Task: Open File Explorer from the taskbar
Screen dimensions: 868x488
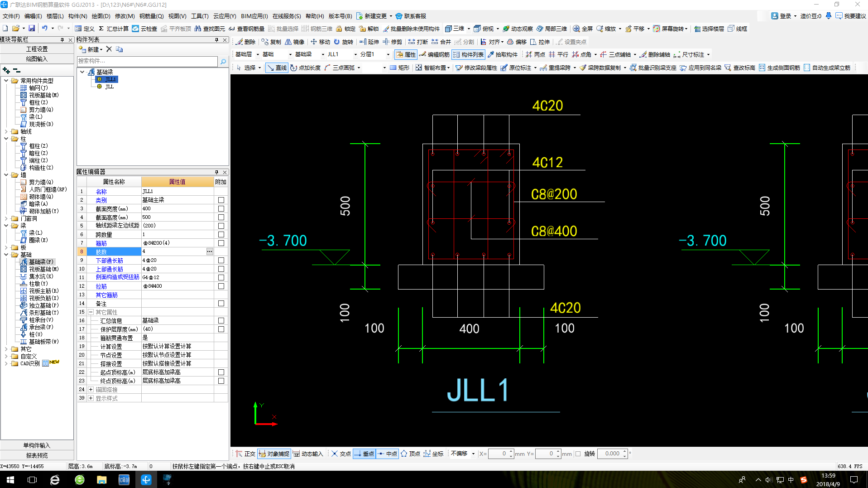Action: click(101, 480)
